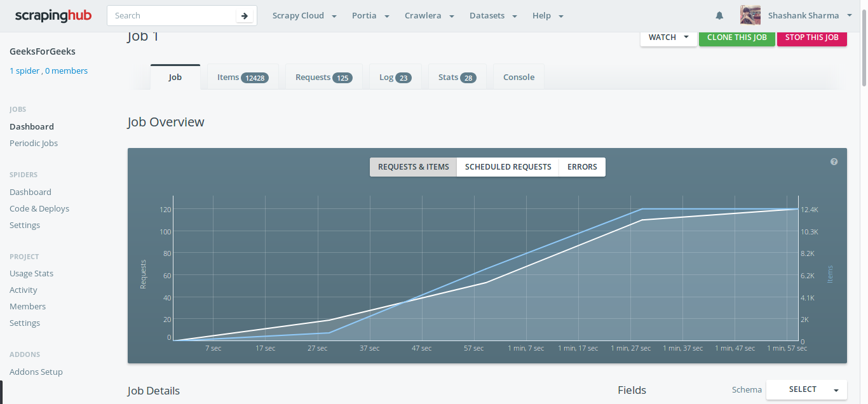Submit search with the arrow button
Image resolution: width=868 pixels, height=404 pixels.
[x=245, y=16]
